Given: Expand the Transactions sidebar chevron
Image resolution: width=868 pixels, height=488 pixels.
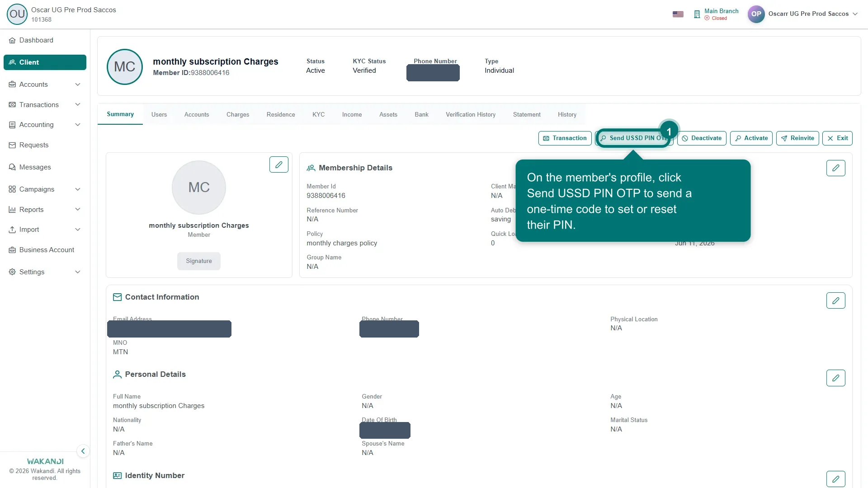Looking at the screenshot, I should [78, 105].
